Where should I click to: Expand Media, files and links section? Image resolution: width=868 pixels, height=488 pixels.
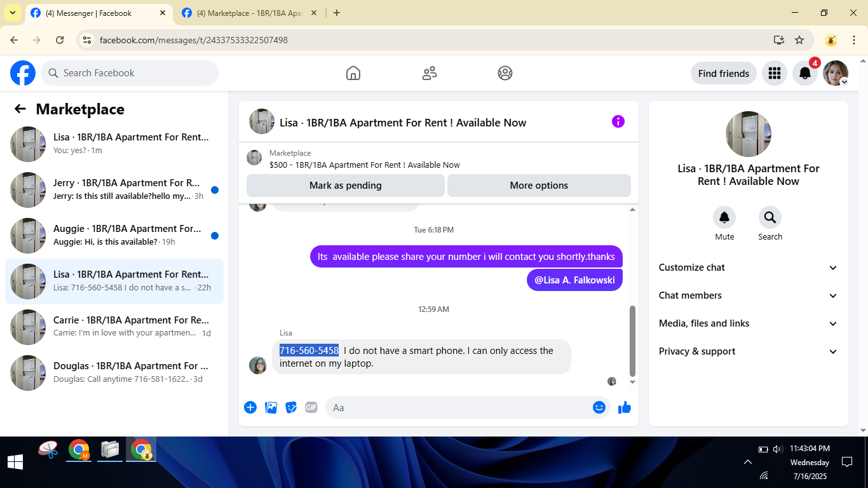749,323
